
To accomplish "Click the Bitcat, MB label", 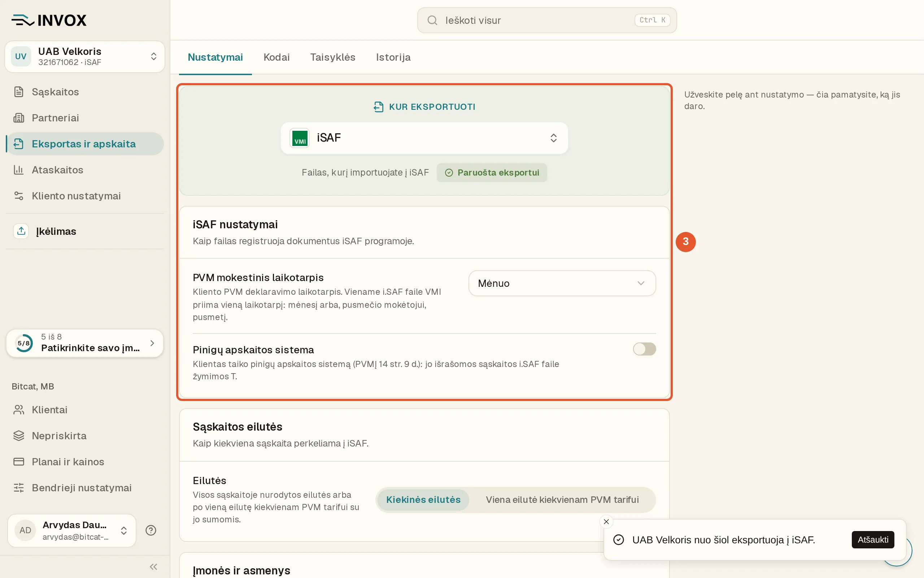I will (33, 387).
